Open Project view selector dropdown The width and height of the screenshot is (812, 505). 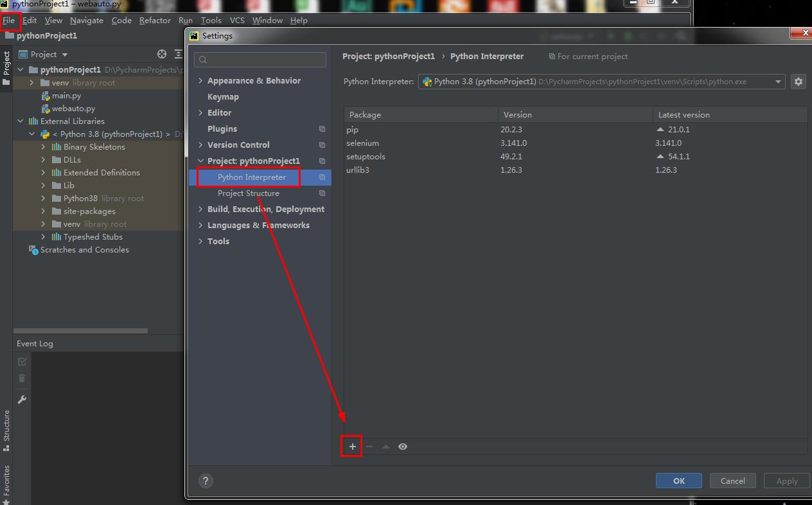(43, 54)
